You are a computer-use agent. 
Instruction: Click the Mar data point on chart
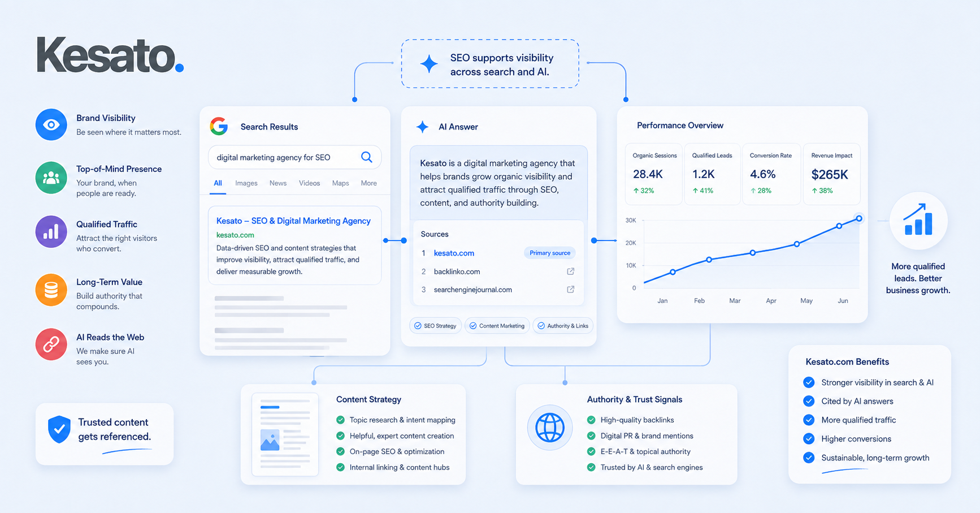[753, 253]
